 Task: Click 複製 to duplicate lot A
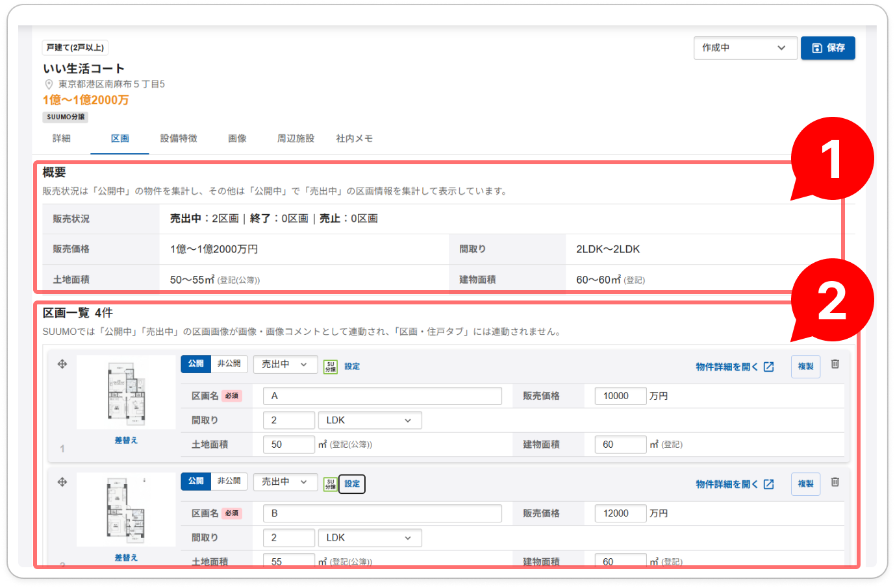point(806,367)
